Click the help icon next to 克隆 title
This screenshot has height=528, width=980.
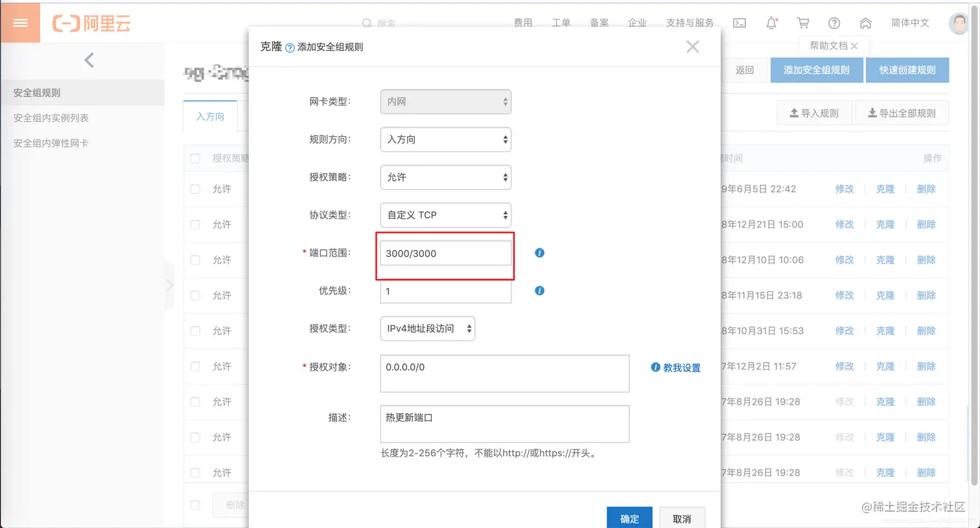pyautogui.click(x=290, y=47)
